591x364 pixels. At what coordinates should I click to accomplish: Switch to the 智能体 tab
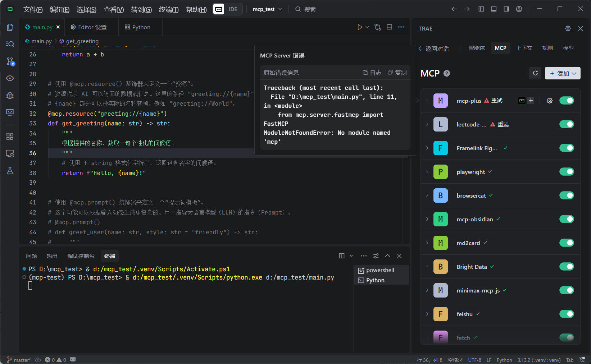[477, 48]
